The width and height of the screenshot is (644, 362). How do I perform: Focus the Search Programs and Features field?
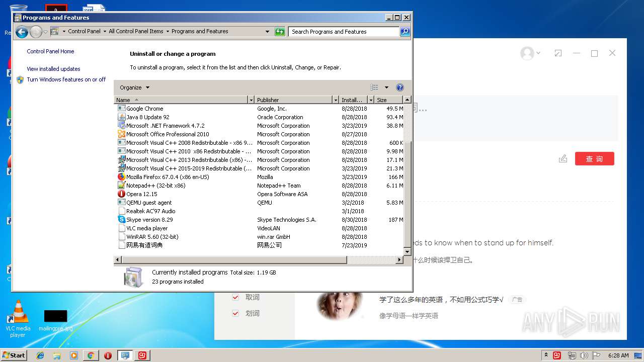(344, 32)
